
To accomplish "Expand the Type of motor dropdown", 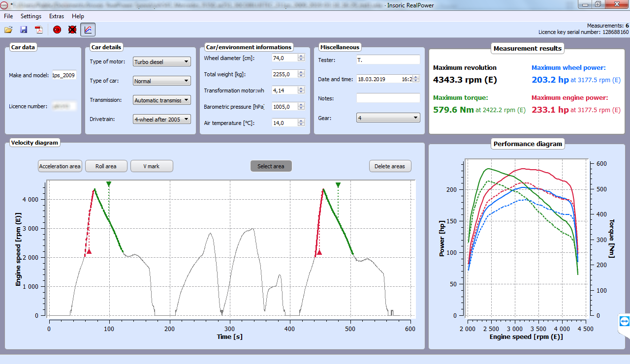I will tap(162, 62).
